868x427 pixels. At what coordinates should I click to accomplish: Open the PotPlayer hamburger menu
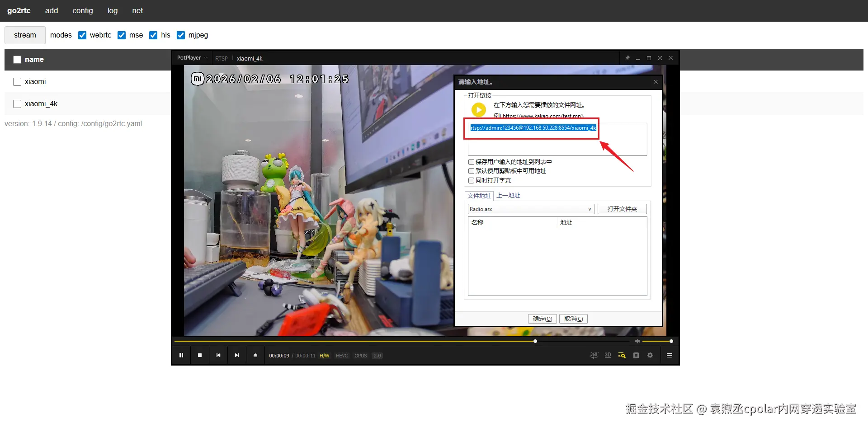click(670, 356)
